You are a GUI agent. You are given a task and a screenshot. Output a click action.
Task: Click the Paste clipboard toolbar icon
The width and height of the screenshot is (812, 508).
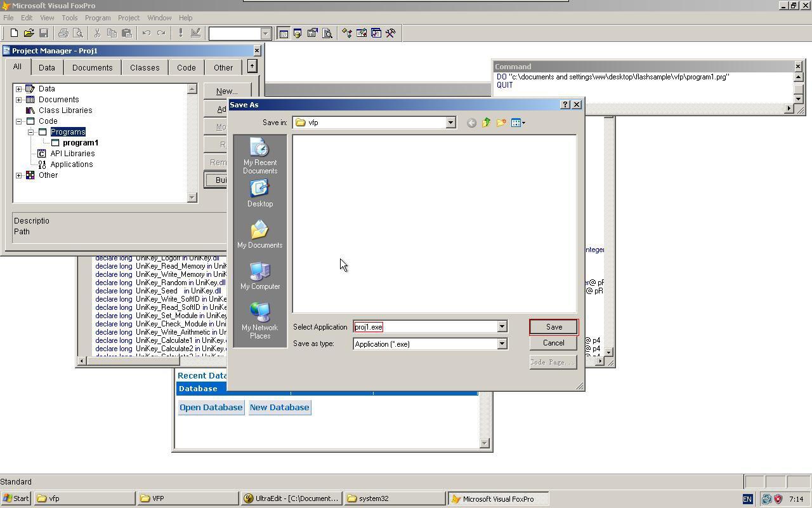[127, 33]
